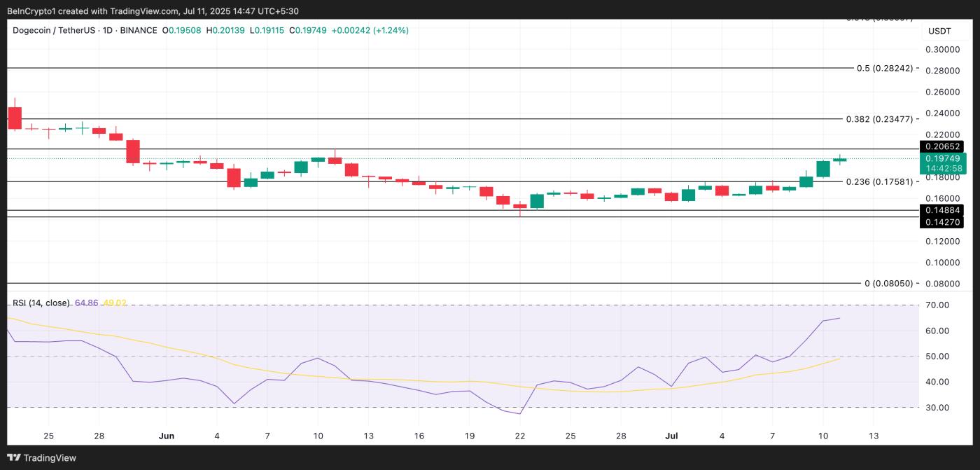Viewport: 980px width, 470px height.
Task: Click Jun on the date axis
Action: [x=167, y=435]
